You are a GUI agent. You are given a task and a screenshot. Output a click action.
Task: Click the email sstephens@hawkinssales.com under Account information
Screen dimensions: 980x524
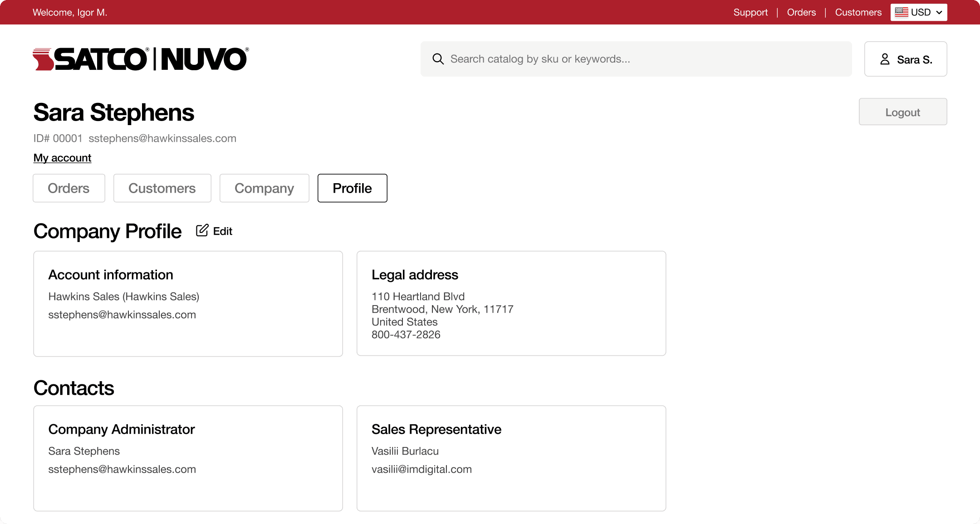pos(122,314)
